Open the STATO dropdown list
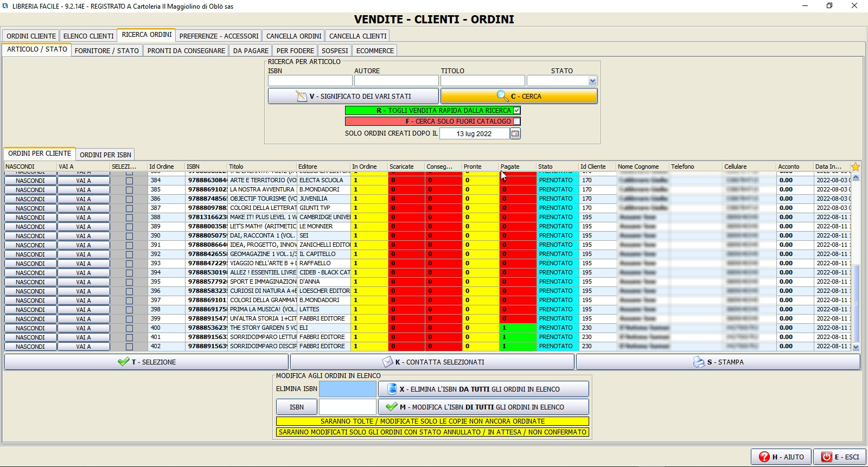The width and height of the screenshot is (868, 467). [592, 81]
